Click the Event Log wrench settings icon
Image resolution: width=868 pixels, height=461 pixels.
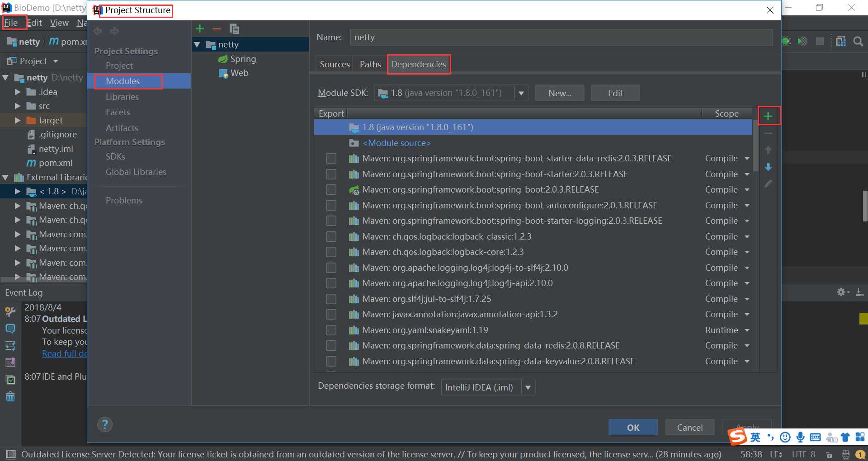(10, 311)
